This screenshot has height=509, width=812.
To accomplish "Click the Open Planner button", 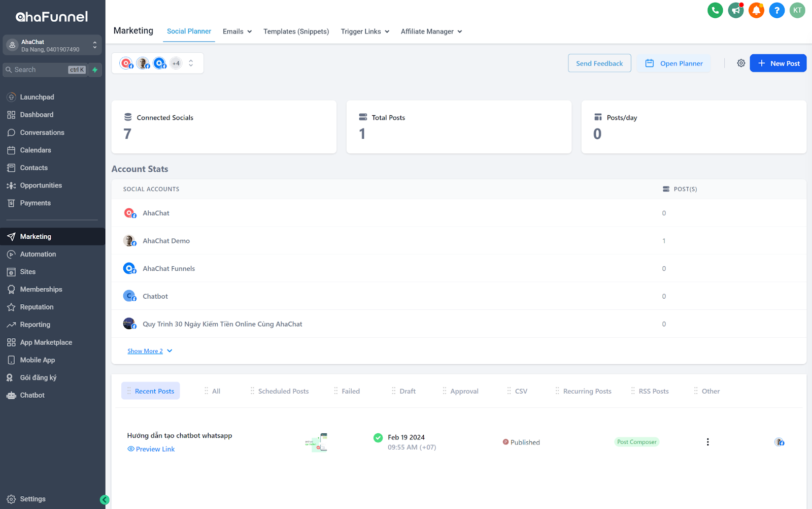I will point(674,63).
